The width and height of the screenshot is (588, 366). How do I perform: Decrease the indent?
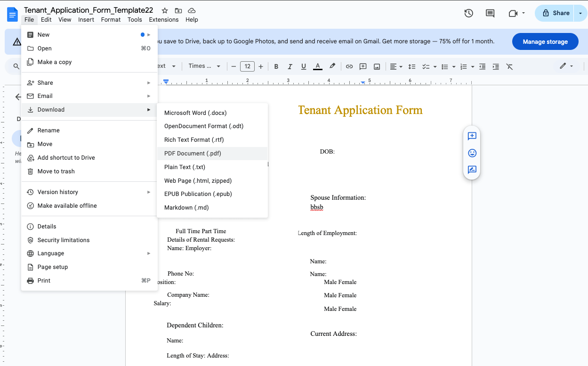pyautogui.click(x=482, y=66)
